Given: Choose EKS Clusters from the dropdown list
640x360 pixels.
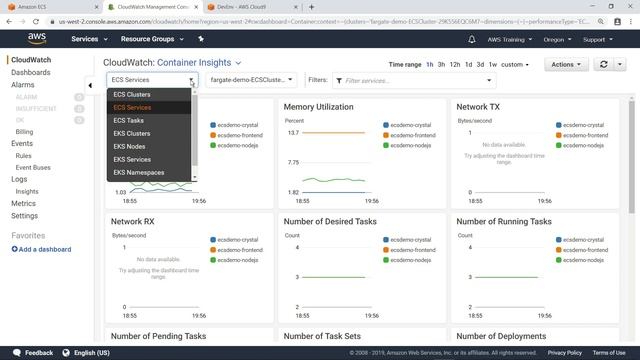Looking at the screenshot, I should click(149, 133).
